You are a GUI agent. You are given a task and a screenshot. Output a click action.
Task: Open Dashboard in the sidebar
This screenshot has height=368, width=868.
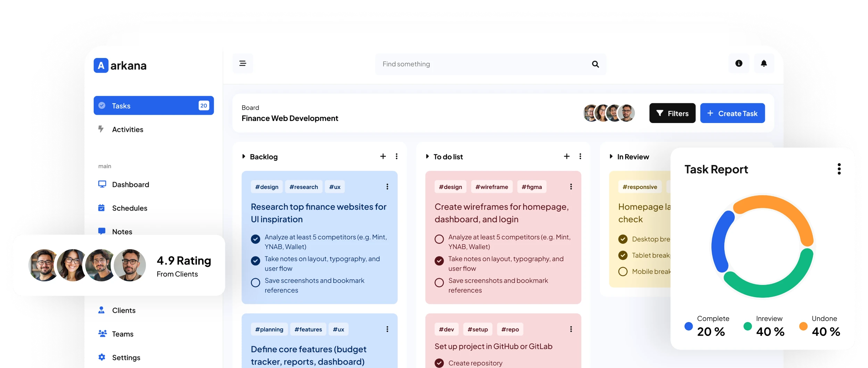click(x=130, y=185)
